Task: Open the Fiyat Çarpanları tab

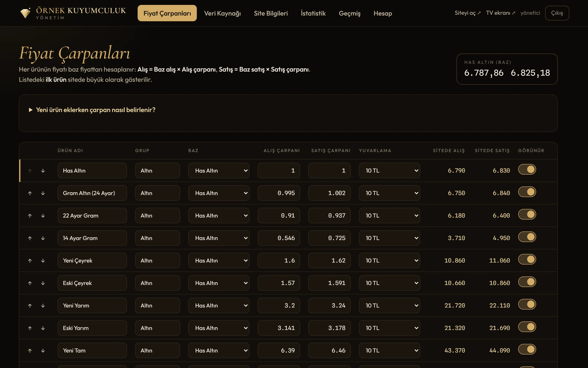Action: point(167,13)
